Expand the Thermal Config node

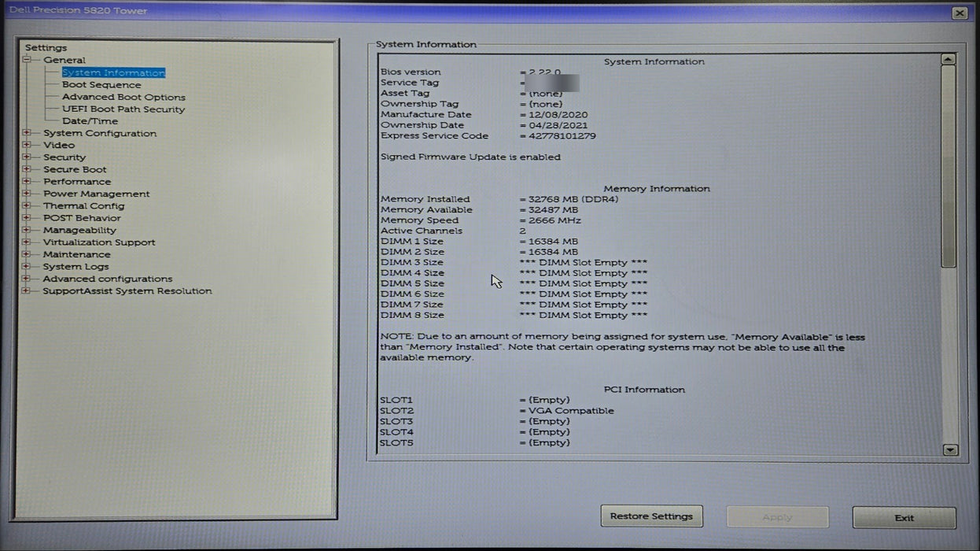click(x=28, y=205)
